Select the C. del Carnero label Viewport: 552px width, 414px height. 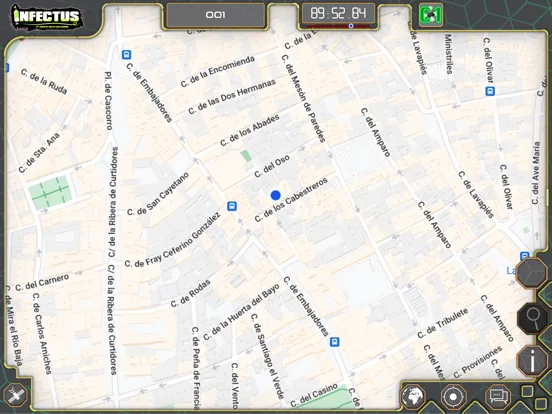(42, 282)
